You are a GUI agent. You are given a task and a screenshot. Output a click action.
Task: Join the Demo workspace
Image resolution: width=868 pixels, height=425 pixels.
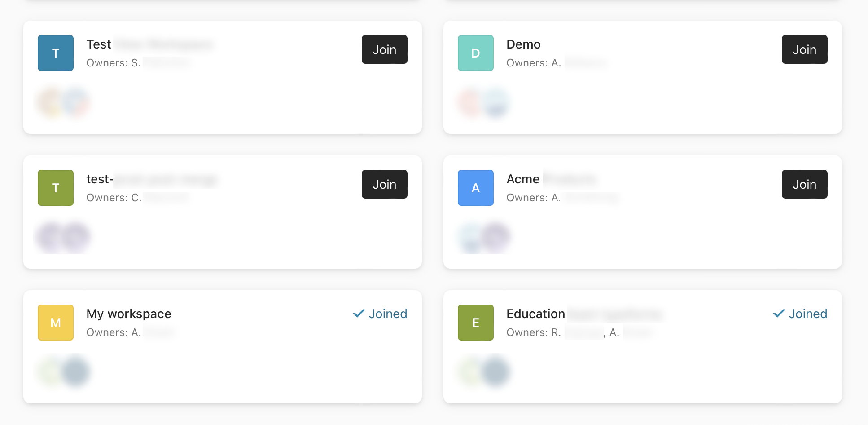[804, 49]
